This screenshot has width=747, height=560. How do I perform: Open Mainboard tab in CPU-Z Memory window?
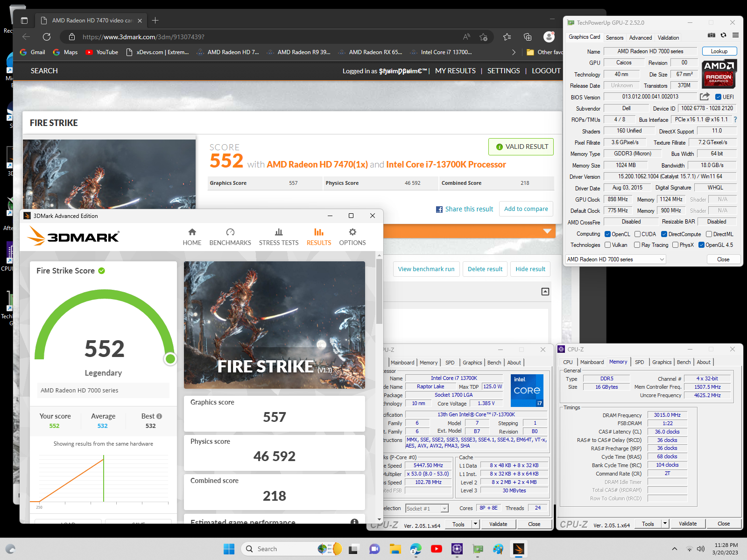pos(592,362)
